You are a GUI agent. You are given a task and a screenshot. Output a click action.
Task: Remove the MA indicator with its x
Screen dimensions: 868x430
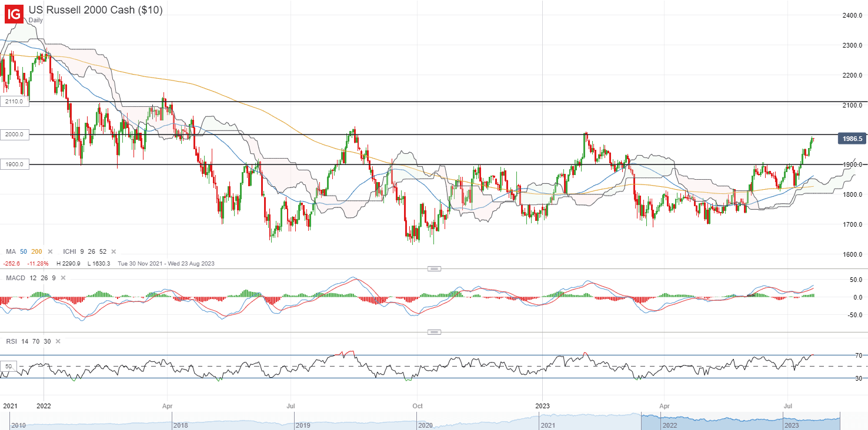(50, 251)
